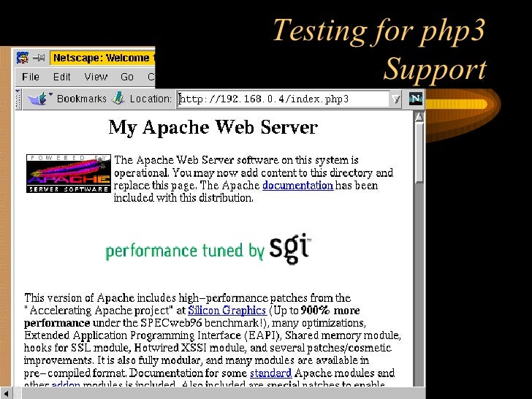
Task: Follow the documentation link
Action: pyautogui.click(x=298, y=186)
